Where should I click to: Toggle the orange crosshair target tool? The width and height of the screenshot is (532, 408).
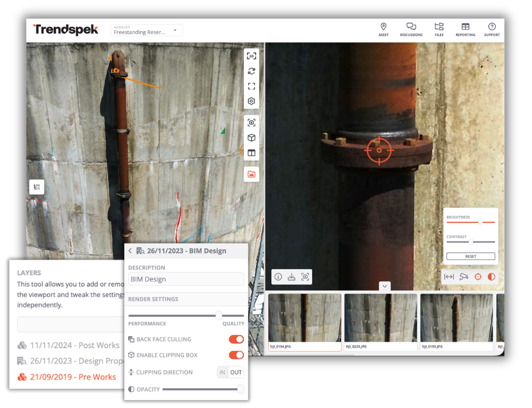478,277
